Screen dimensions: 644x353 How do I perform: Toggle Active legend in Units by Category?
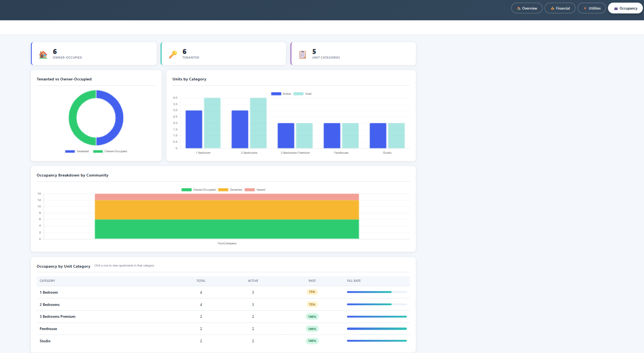point(281,94)
